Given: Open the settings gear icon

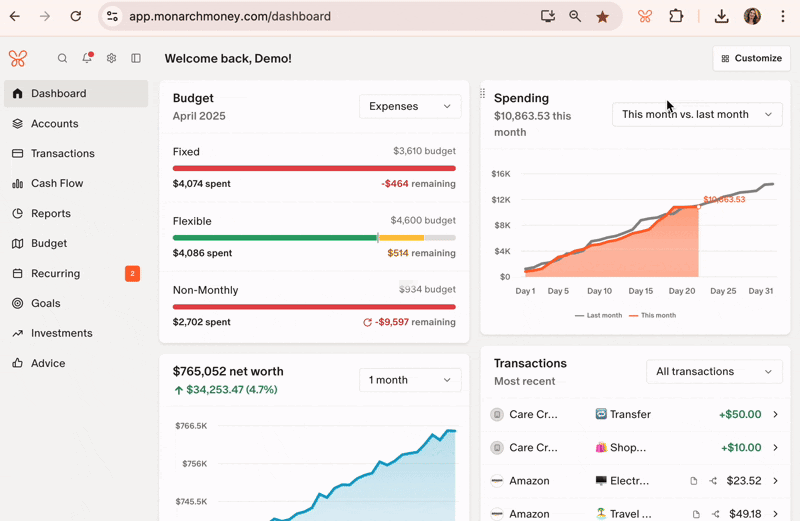Looking at the screenshot, I should (x=111, y=59).
